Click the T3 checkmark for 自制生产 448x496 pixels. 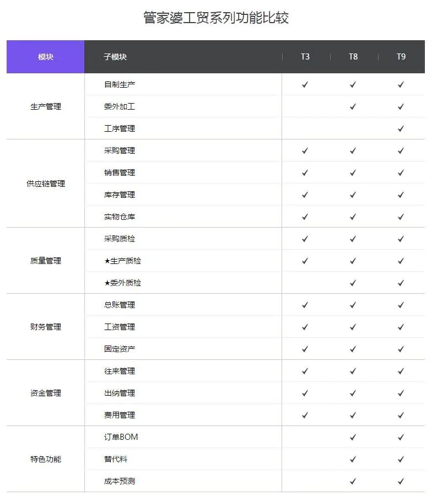point(305,84)
